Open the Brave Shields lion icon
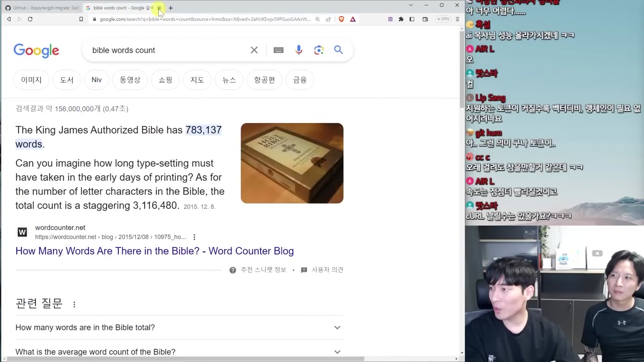 341,19
